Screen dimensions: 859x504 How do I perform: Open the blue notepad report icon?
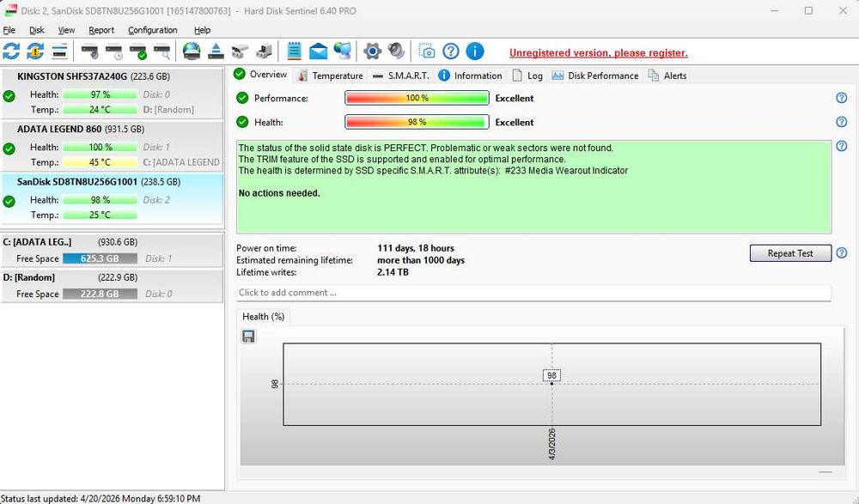pyautogui.click(x=294, y=52)
